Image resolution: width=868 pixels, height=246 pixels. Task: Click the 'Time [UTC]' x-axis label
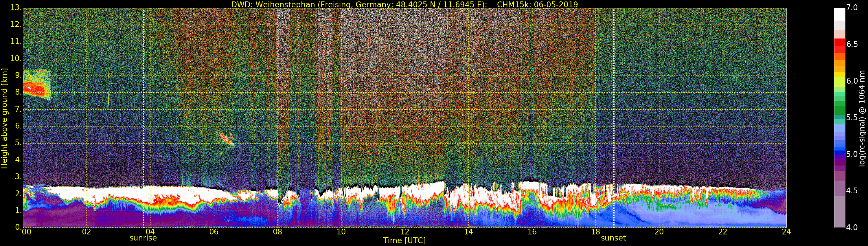(404, 241)
